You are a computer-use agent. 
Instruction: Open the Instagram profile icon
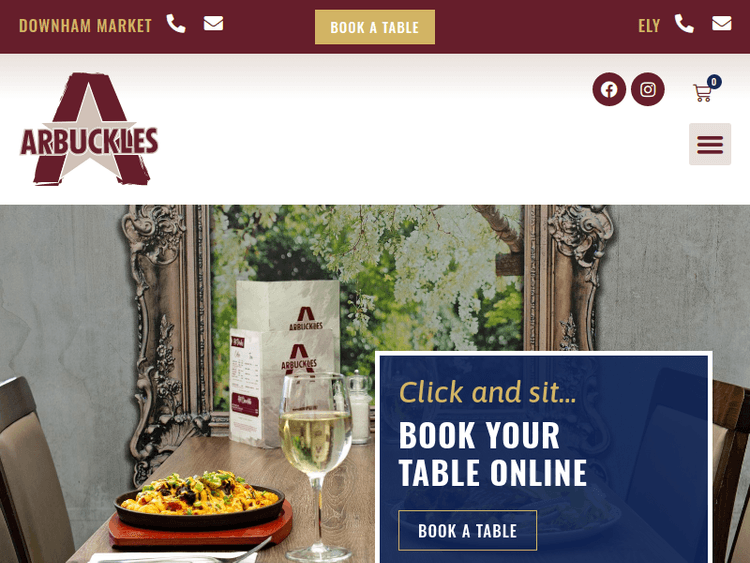(x=648, y=89)
